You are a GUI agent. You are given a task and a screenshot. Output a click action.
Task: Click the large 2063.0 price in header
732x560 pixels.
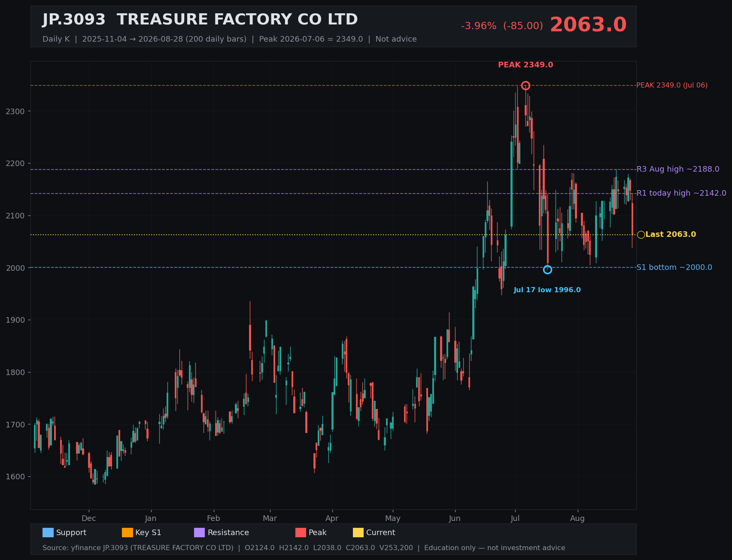(x=588, y=25)
